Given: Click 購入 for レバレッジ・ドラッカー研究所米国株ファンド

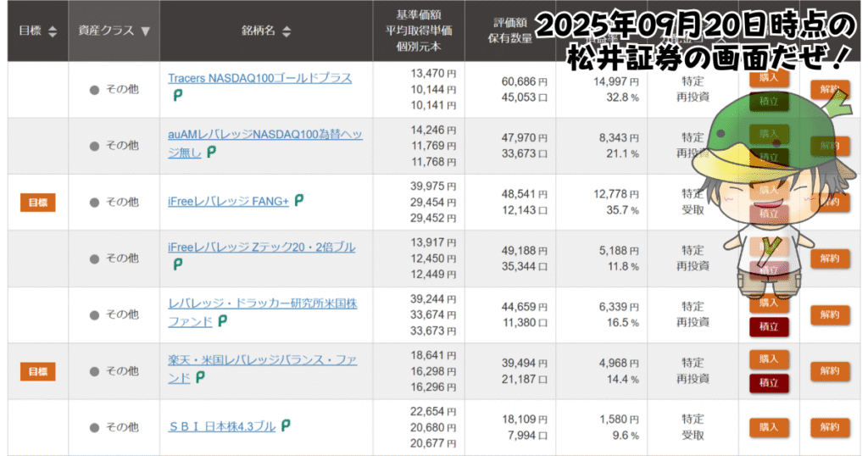Looking at the screenshot, I should click(x=769, y=303).
